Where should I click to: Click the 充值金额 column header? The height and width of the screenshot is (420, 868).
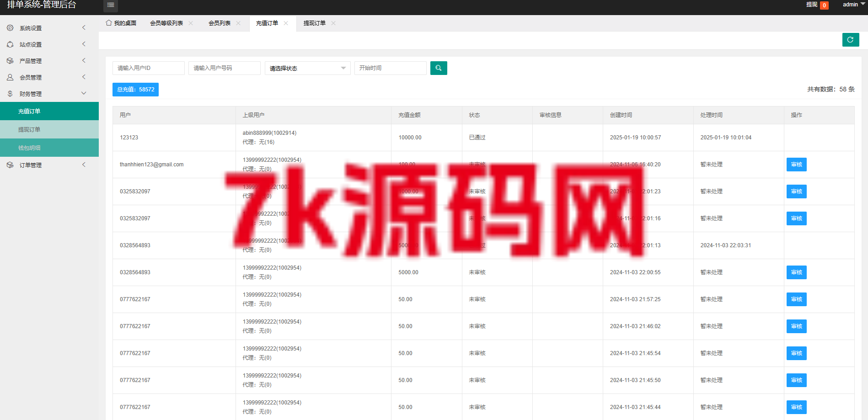coord(410,115)
